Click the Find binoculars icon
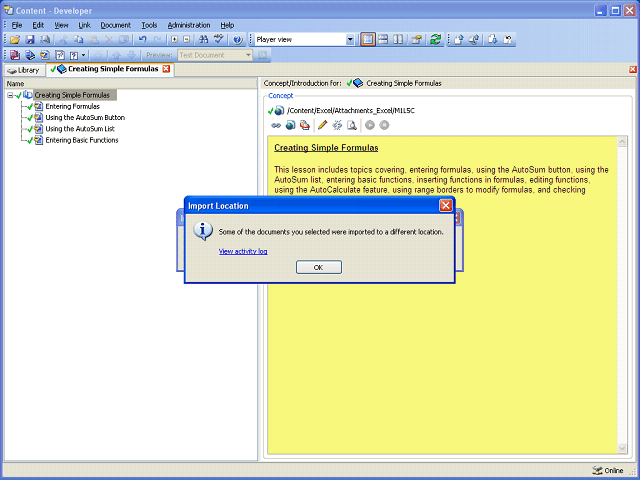Viewport: 640px width, 480px height. click(x=203, y=40)
